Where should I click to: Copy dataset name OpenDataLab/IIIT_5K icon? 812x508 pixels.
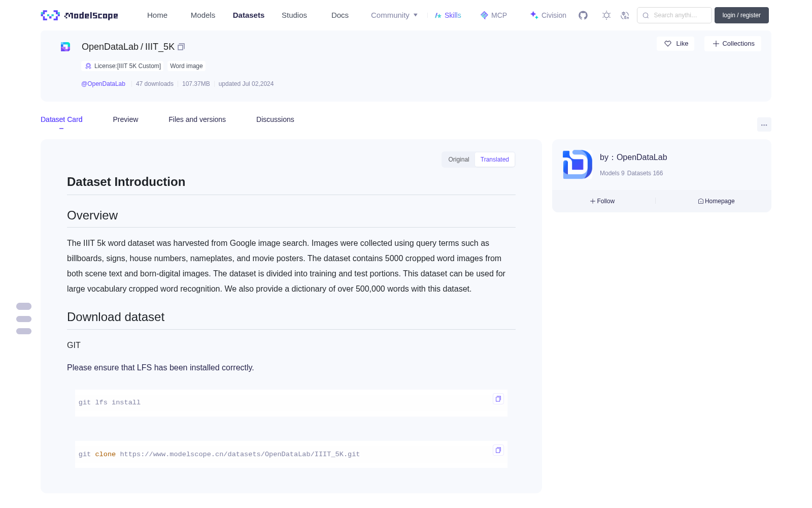181,47
